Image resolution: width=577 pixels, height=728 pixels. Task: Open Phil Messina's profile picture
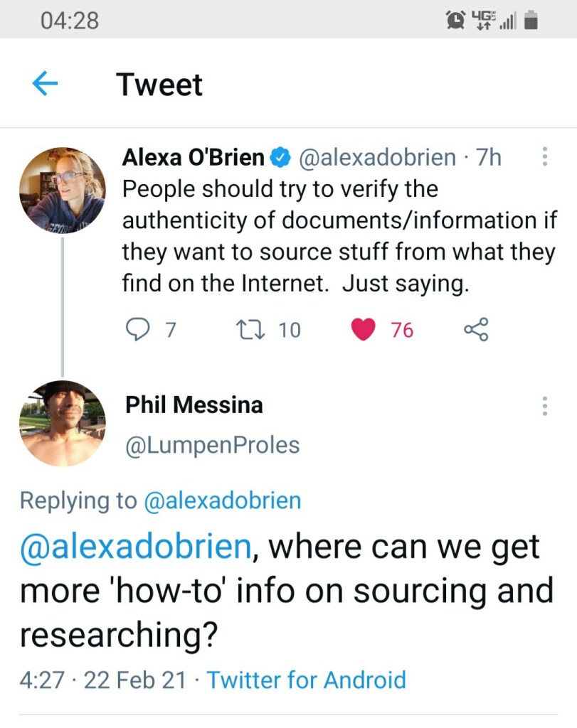pos(62,423)
